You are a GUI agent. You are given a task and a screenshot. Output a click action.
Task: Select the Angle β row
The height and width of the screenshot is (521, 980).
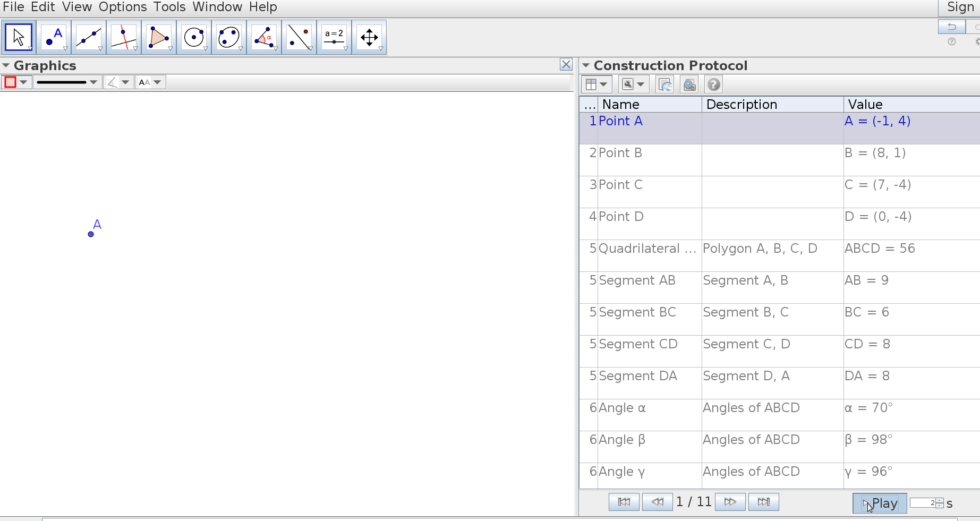(780, 447)
